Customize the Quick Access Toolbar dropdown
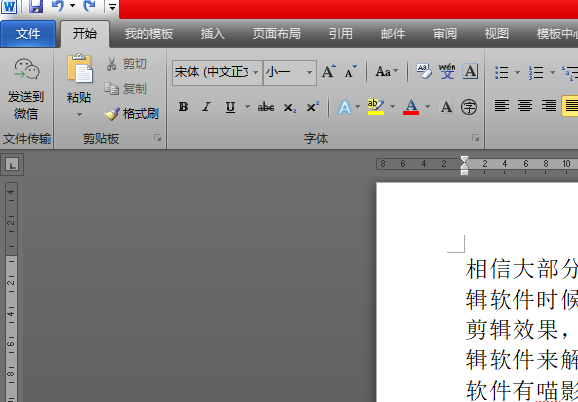The image size is (578, 402). [112, 6]
